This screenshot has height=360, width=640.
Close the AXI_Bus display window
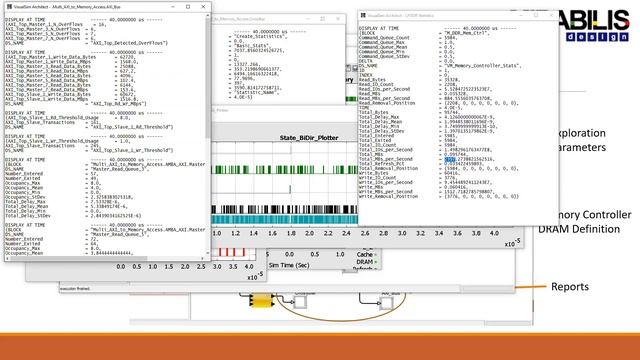[203, 7]
